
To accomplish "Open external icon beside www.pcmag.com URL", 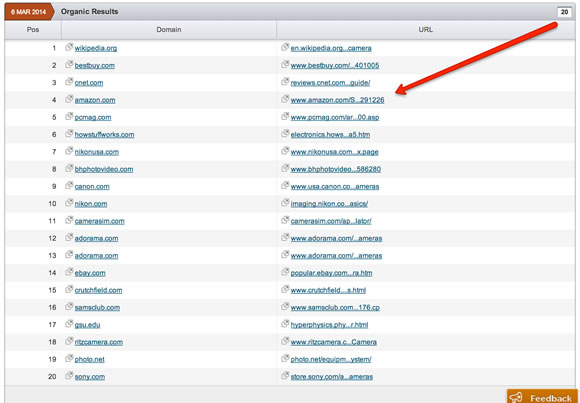I will (285, 117).
